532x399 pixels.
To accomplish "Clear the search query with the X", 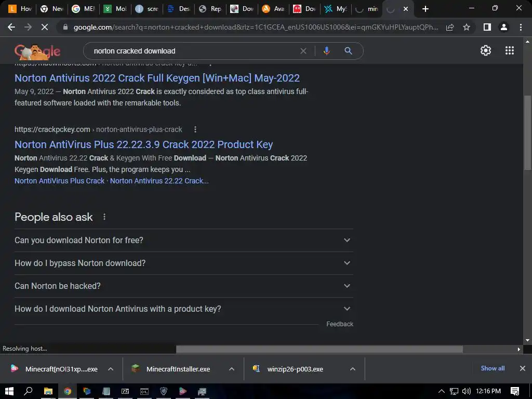I will tap(303, 51).
